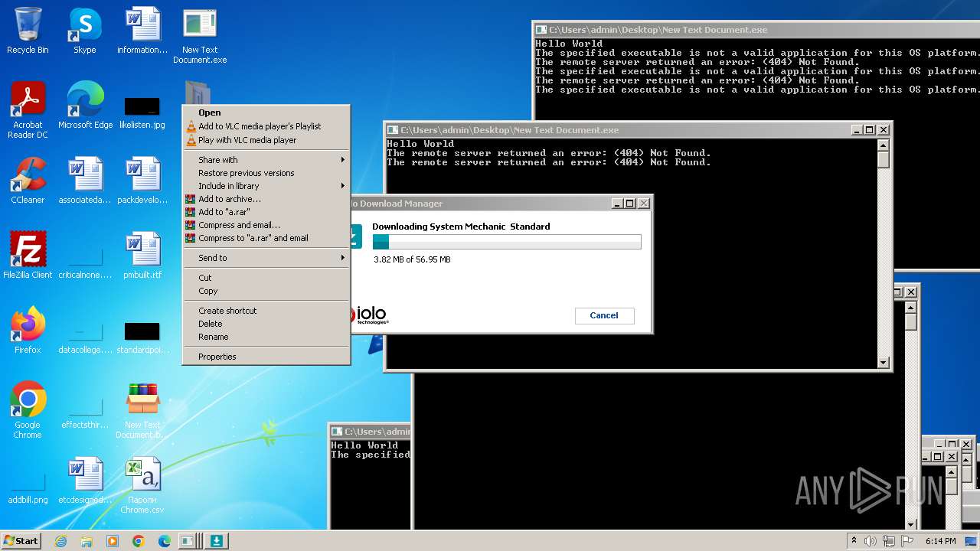The height and width of the screenshot is (551, 980).
Task: Open the FileZilla Client shortcut
Action: [28, 256]
